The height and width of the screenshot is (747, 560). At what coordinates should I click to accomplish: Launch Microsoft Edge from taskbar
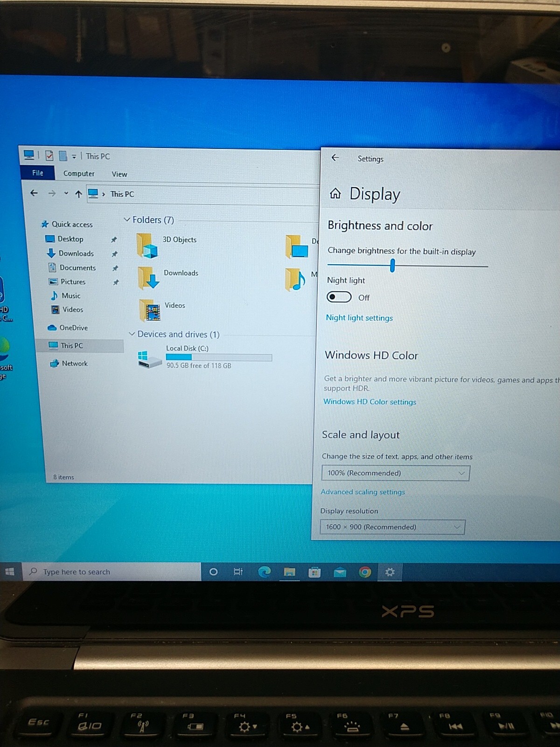(x=264, y=572)
